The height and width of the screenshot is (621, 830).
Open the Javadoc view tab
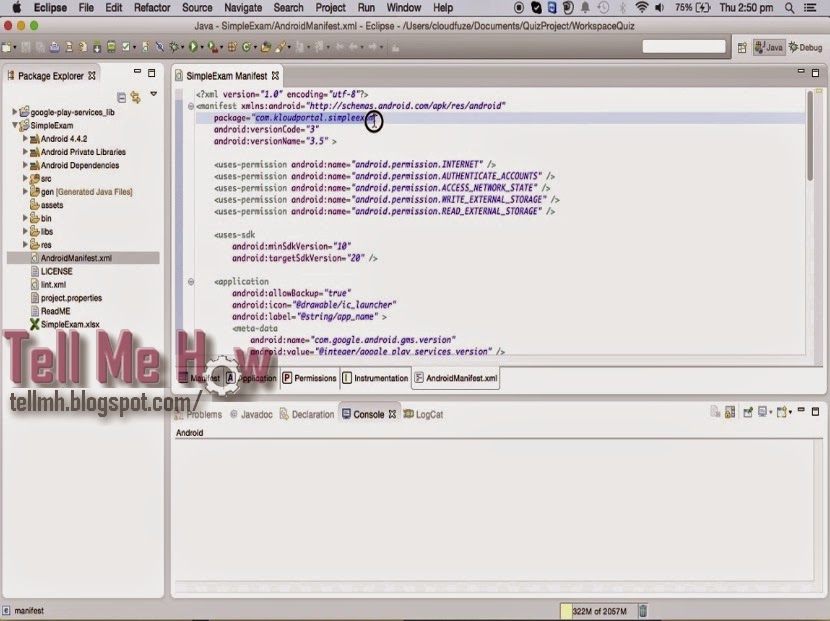[x=251, y=415]
